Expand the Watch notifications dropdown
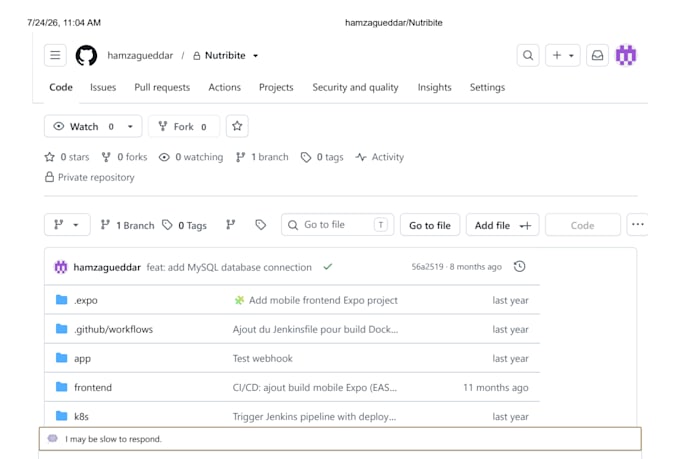The width and height of the screenshot is (680, 459). 130,127
